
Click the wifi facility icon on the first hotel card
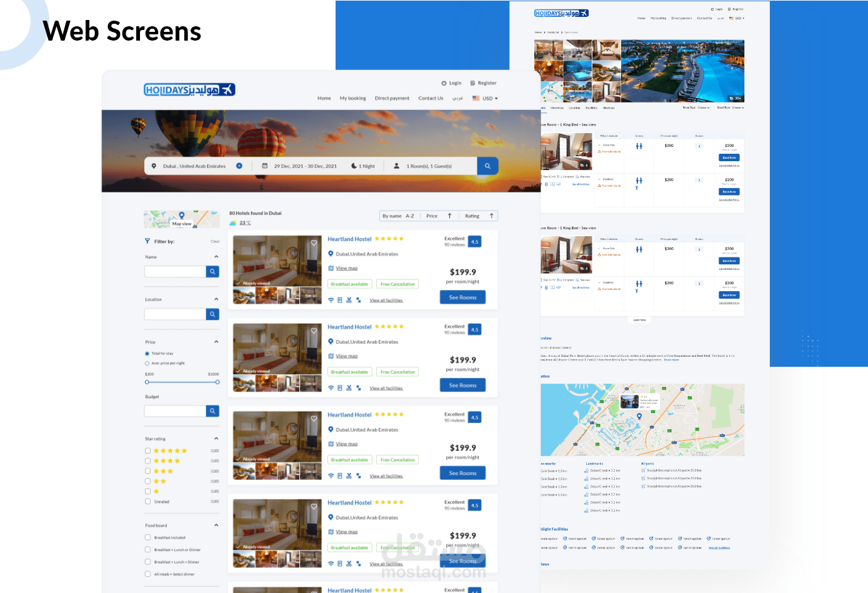331,300
